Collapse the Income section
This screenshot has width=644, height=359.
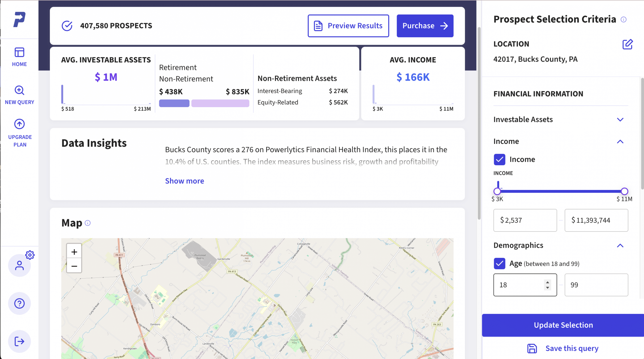pyautogui.click(x=620, y=142)
